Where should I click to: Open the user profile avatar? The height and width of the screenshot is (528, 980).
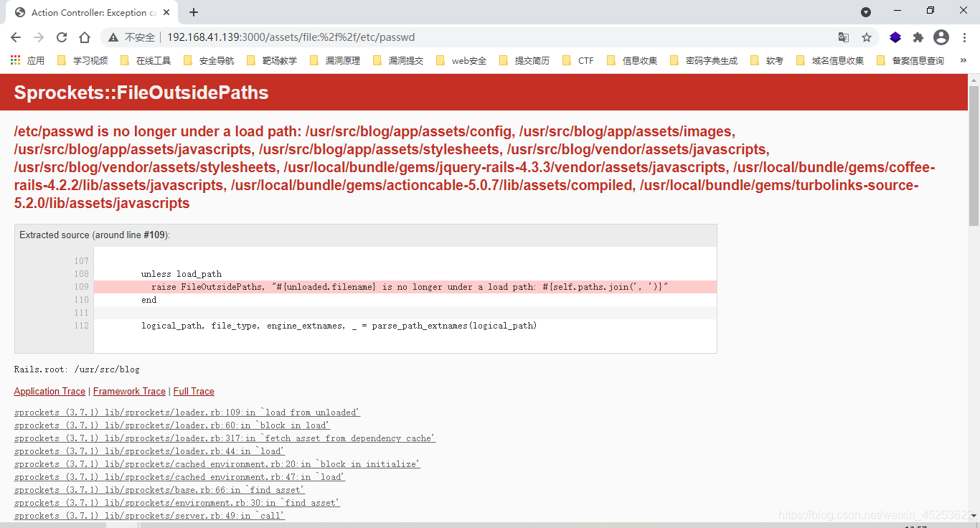click(x=941, y=37)
